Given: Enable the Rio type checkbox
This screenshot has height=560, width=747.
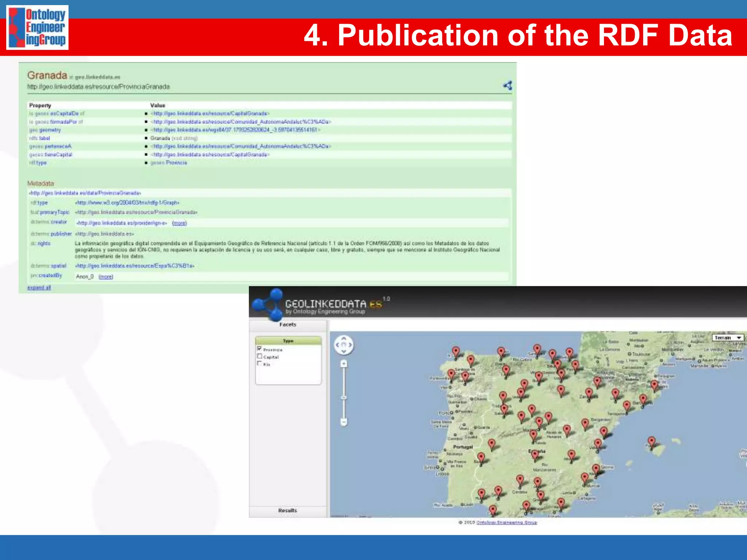Looking at the screenshot, I should coord(259,363).
